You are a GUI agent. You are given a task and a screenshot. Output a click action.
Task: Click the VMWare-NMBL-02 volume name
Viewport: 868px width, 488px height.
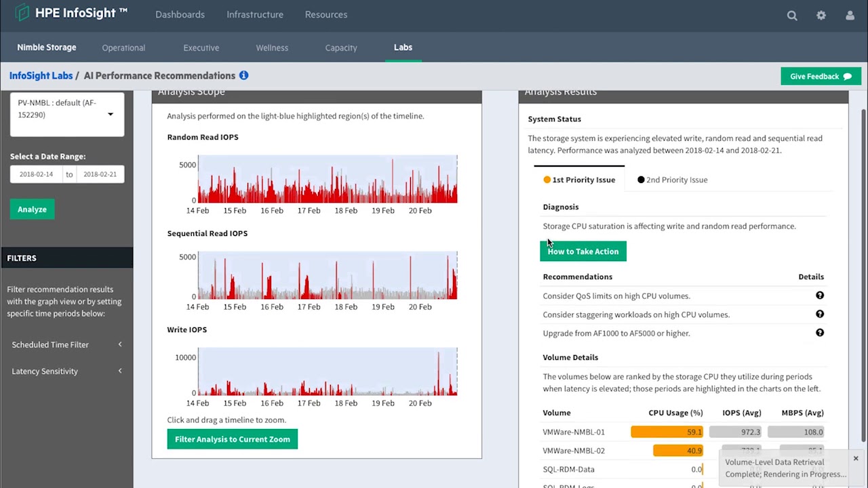coord(574,451)
